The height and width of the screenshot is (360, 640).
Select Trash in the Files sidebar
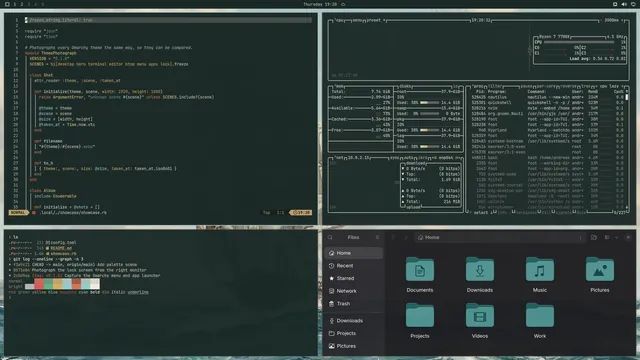(x=353, y=304)
